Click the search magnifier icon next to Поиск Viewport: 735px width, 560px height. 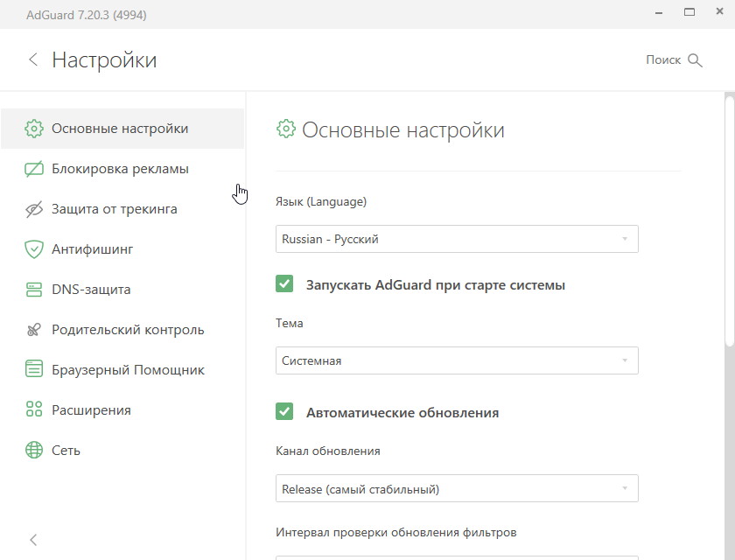695,60
